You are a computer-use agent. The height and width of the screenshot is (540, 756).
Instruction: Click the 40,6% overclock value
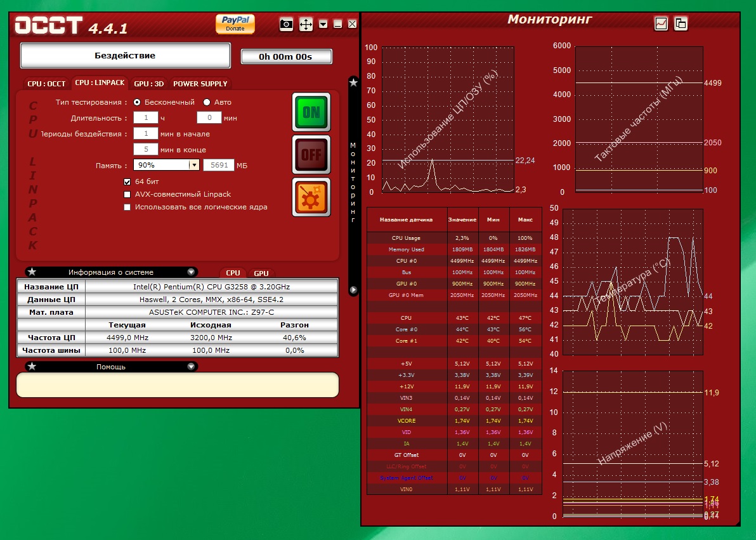coord(294,338)
